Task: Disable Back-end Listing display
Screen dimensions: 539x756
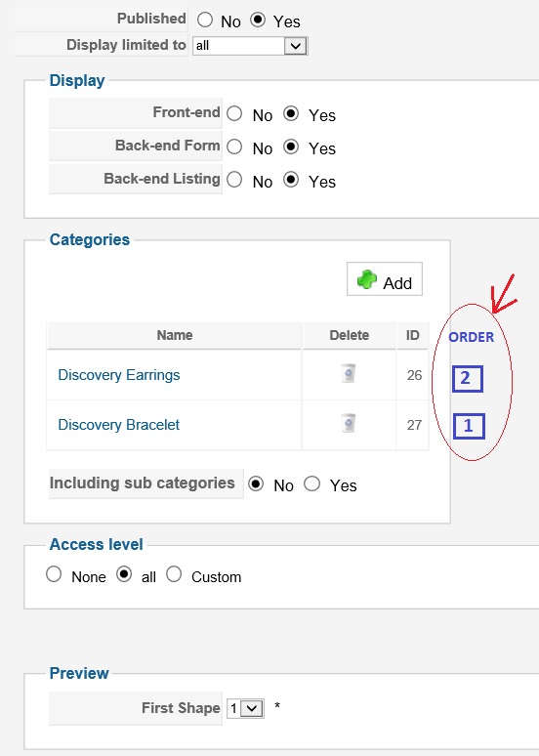Action: [x=234, y=180]
